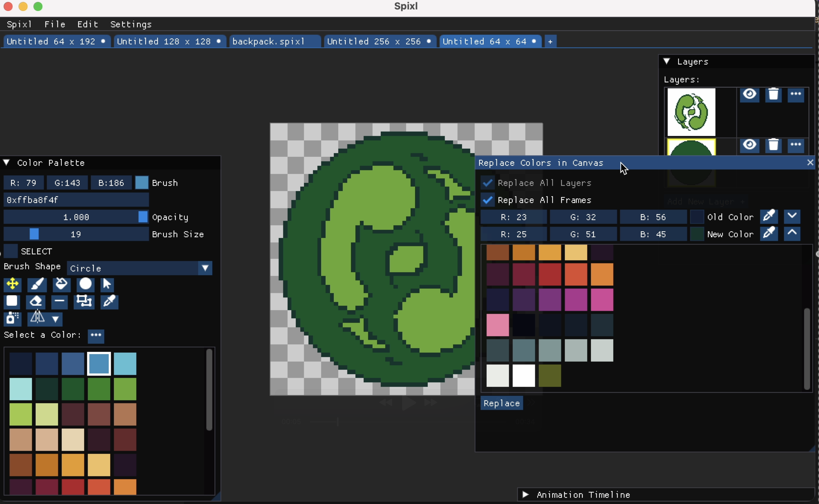
Task: Open the Select a Color options menu
Action: pyautogui.click(x=96, y=336)
